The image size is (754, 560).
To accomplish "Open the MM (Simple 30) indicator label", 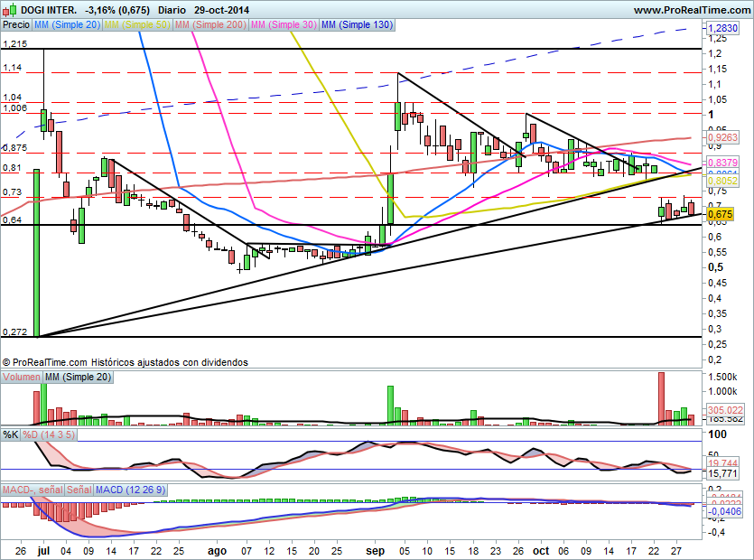I will coord(284,24).
